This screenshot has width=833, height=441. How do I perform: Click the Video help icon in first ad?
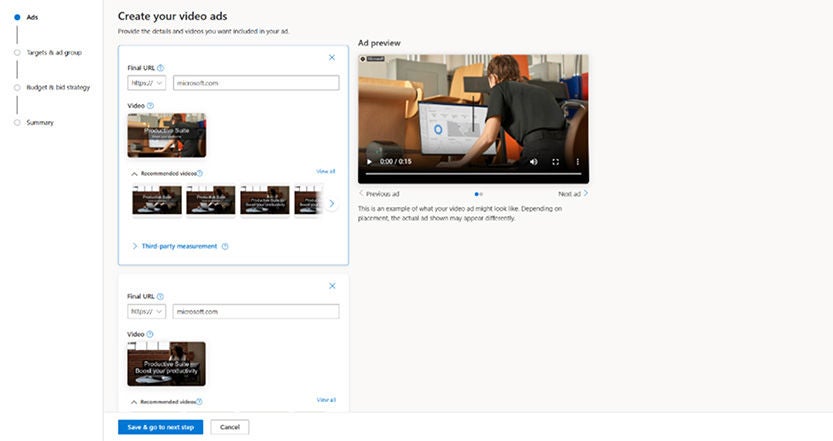click(150, 105)
